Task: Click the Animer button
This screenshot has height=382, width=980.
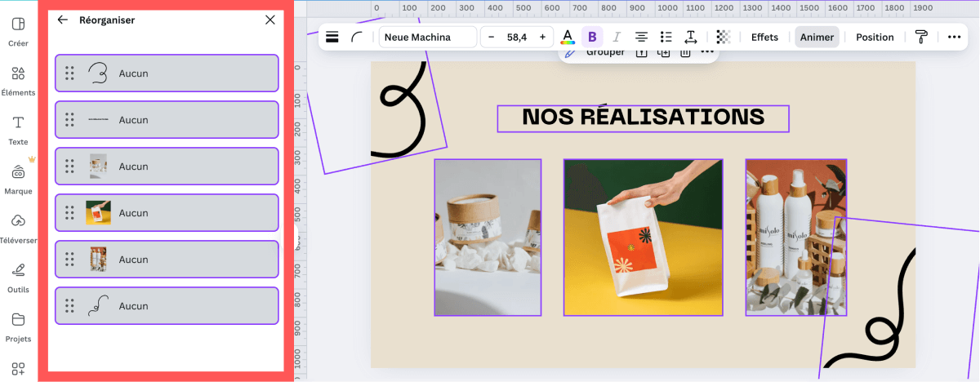Action: pyautogui.click(x=817, y=37)
